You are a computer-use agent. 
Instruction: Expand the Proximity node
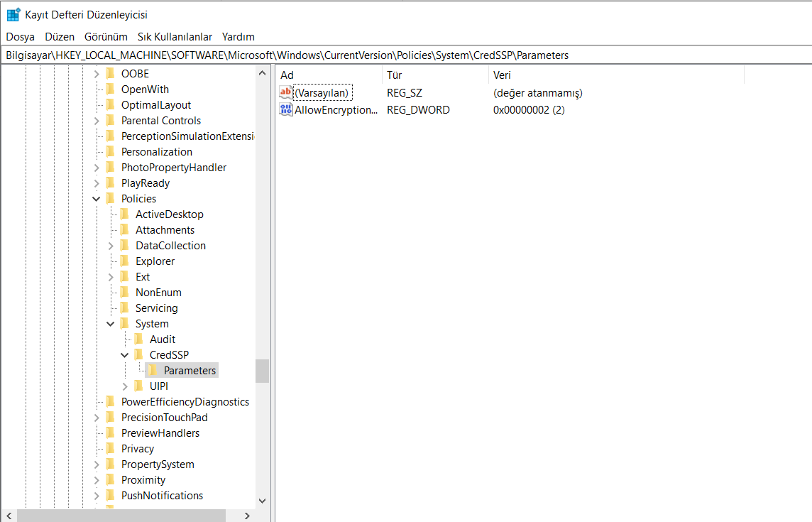(x=97, y=480)
